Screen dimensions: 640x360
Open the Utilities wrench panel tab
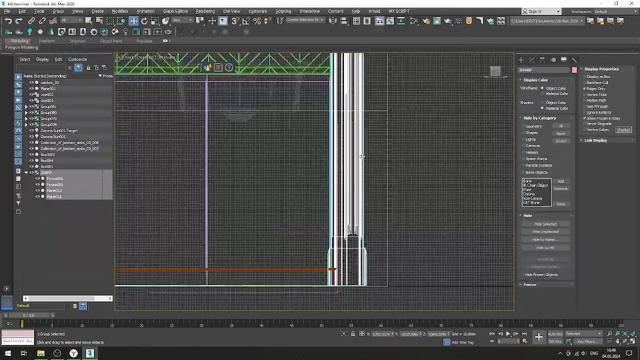point(574,60)
